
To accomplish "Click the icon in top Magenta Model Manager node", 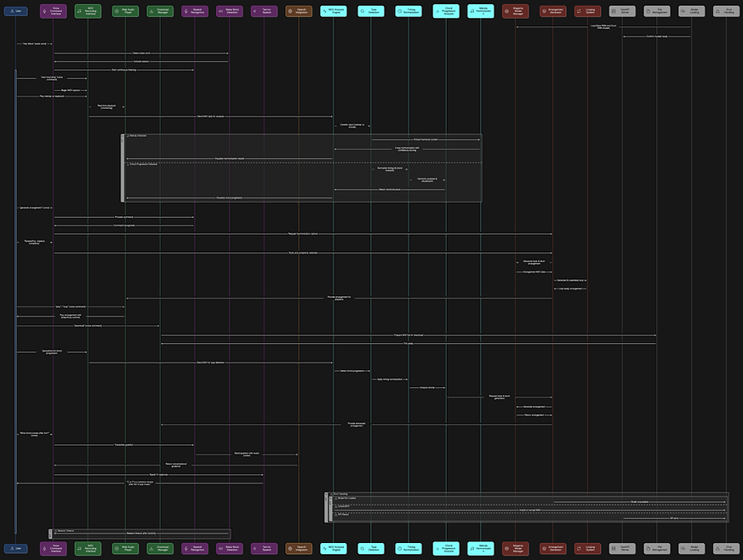I will click(x=506, y=11).
